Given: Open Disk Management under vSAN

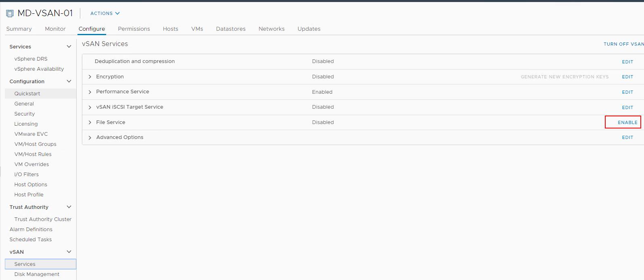Looking at the screenshot, I should click(37, 274).
